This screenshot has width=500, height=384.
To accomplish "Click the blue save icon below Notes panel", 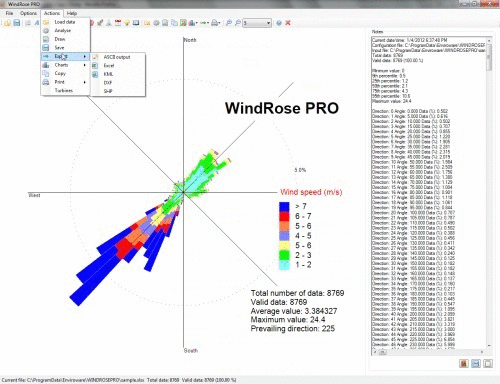I will [476, 363].
